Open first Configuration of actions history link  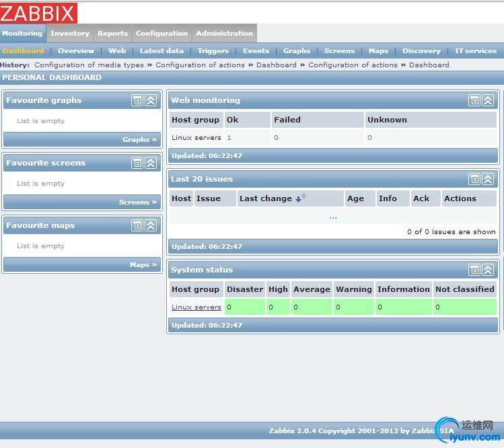200,65
